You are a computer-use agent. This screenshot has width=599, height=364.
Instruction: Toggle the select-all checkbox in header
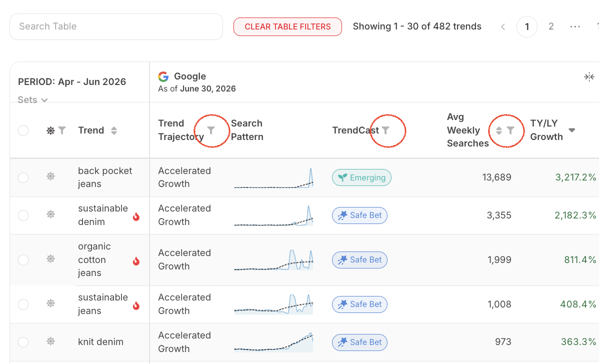pyautogui.click(x=23, y=130)
